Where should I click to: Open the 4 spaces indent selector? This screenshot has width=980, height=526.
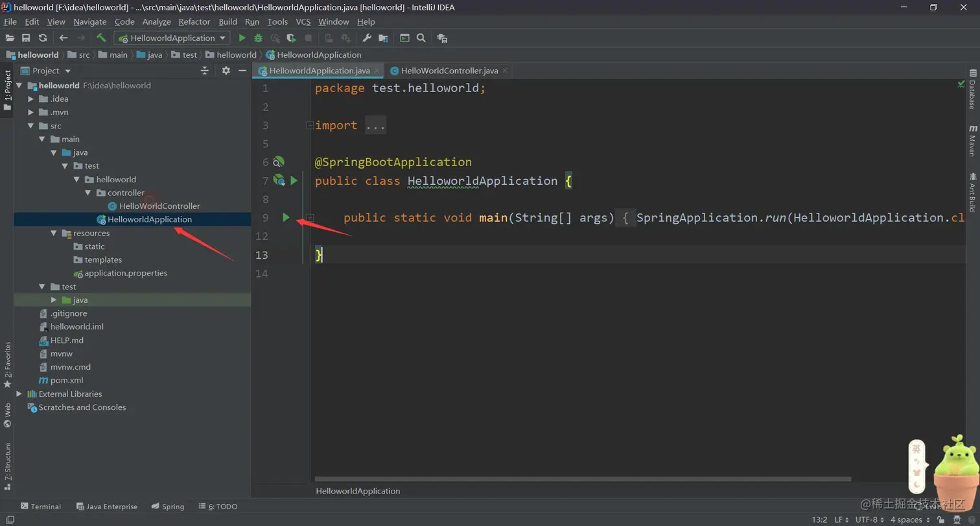coord(910,520)
